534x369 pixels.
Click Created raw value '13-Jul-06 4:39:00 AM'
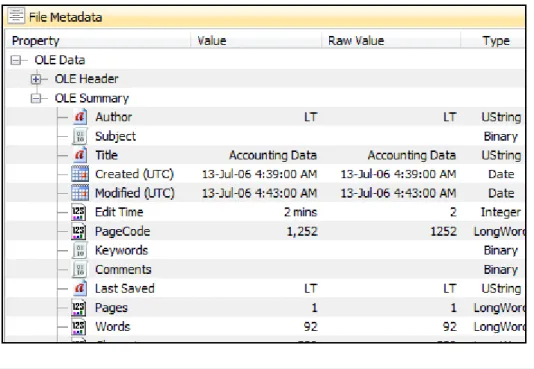point(398,174)
